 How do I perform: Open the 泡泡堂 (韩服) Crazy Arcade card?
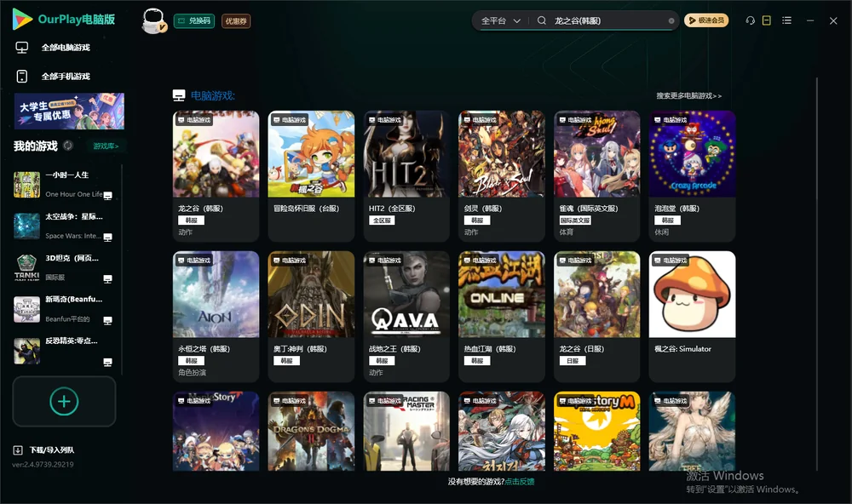tap(692, 176)
